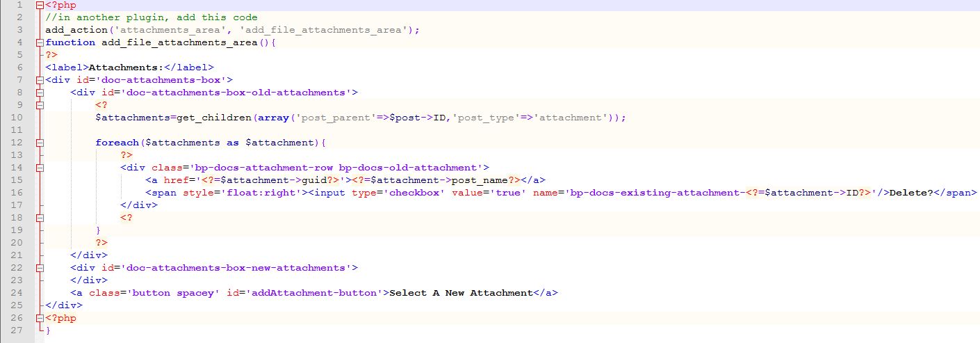Screen dimensions: 980x343
Task: Collapse the foreach block fold marker
Action: [40, 143]
